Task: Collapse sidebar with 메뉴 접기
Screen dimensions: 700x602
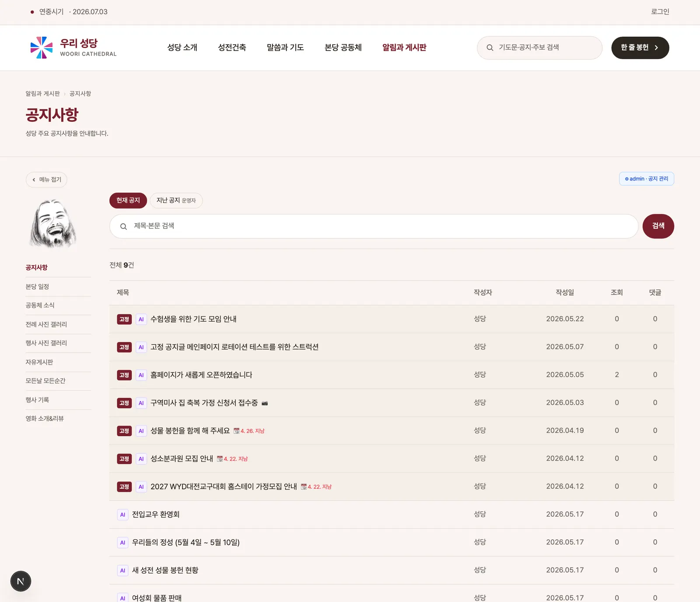Action: (x=46, y=180)
